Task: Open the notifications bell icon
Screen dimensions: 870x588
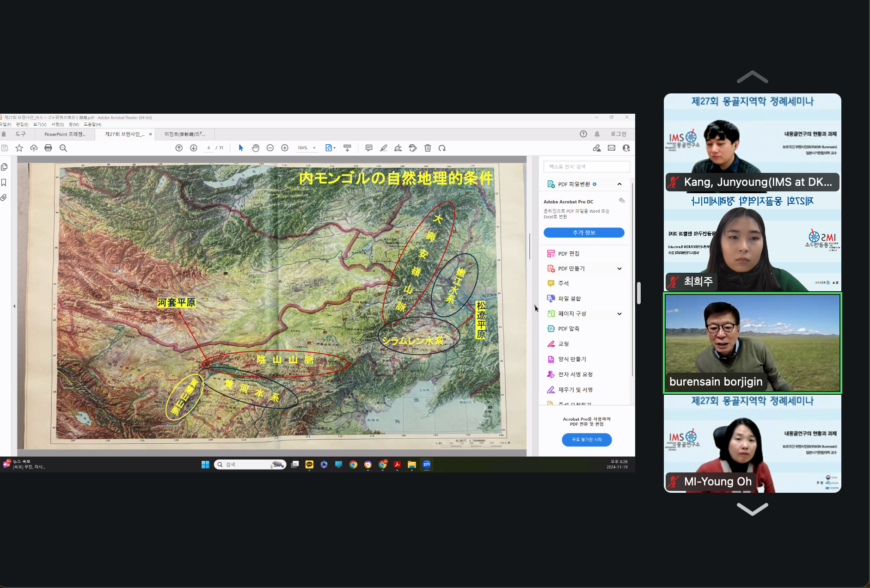Action: click(597, 134)
